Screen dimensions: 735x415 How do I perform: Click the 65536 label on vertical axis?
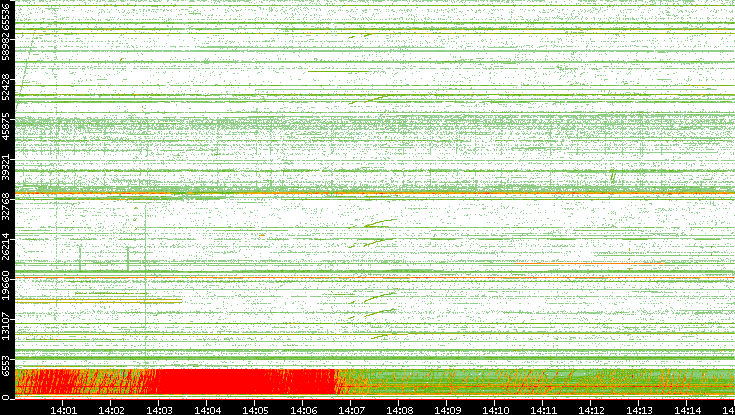click(x=7, y=17)
